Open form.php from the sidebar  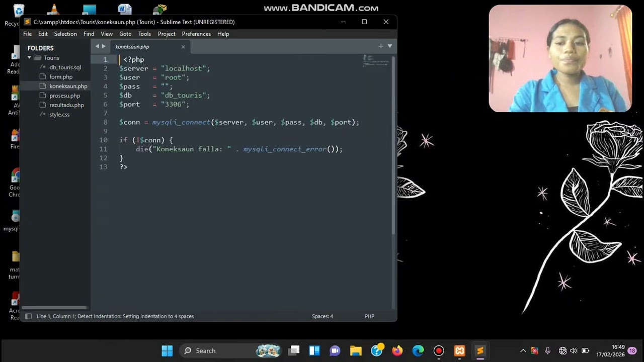coord(61,77)
